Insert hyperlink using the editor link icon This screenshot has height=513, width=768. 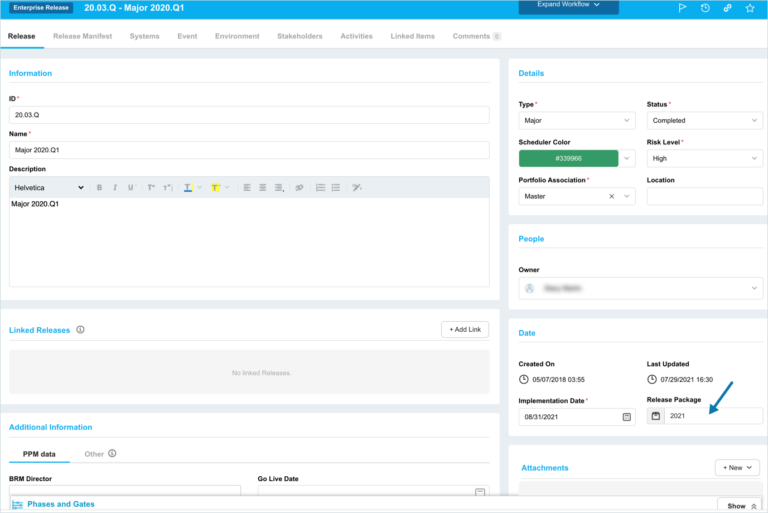click(298, 187)
